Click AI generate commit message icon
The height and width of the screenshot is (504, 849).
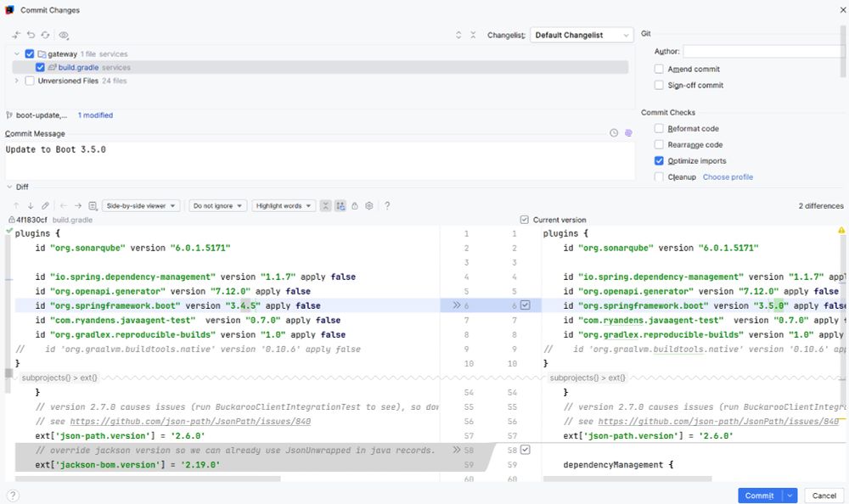click(x=628, y=132)
